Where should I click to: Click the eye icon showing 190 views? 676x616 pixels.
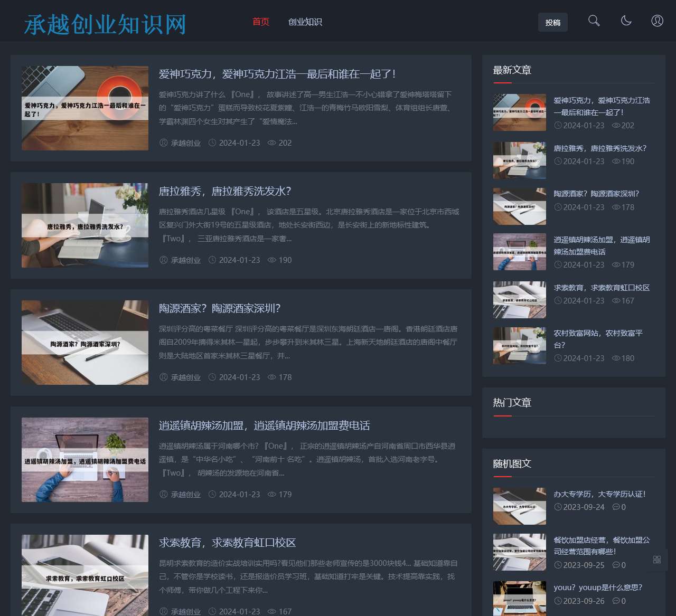pyautogui.click(x=271, y=260)
